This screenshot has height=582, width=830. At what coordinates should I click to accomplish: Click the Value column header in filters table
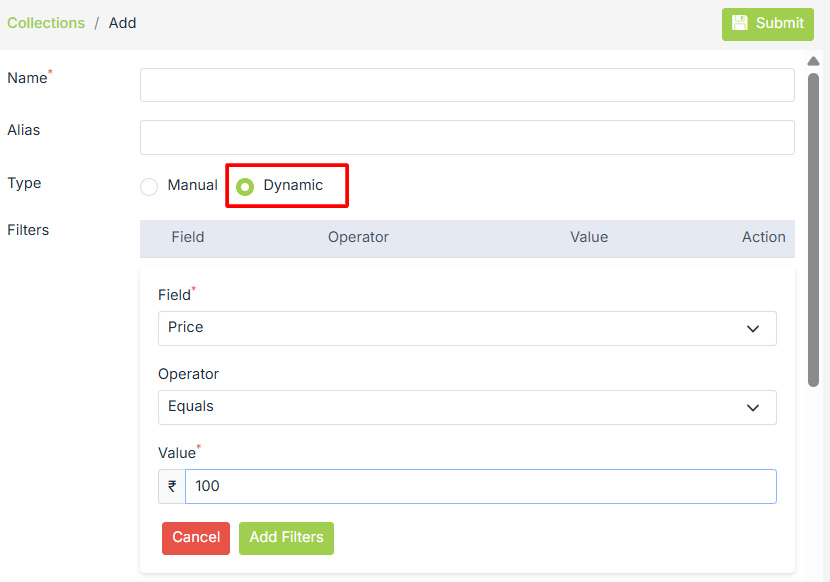589,237
